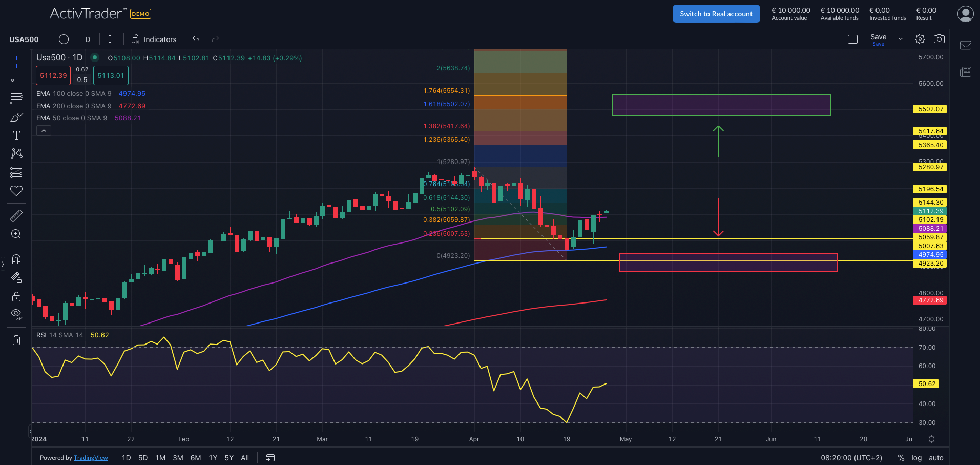Toggle visibility of drawings with eye icon
Viewport: 980px width, 465px height.
click(x=16, y=314)
